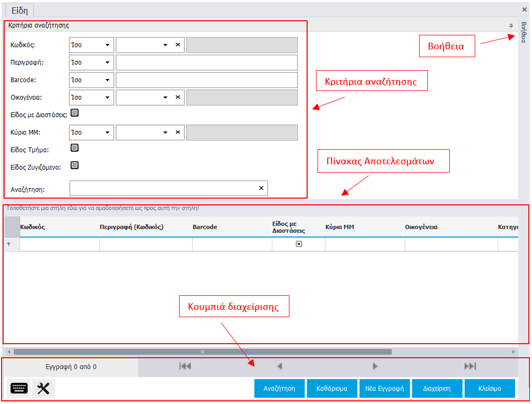
Task: Open the on-screen keyboard icon
Action: (19, 388)
